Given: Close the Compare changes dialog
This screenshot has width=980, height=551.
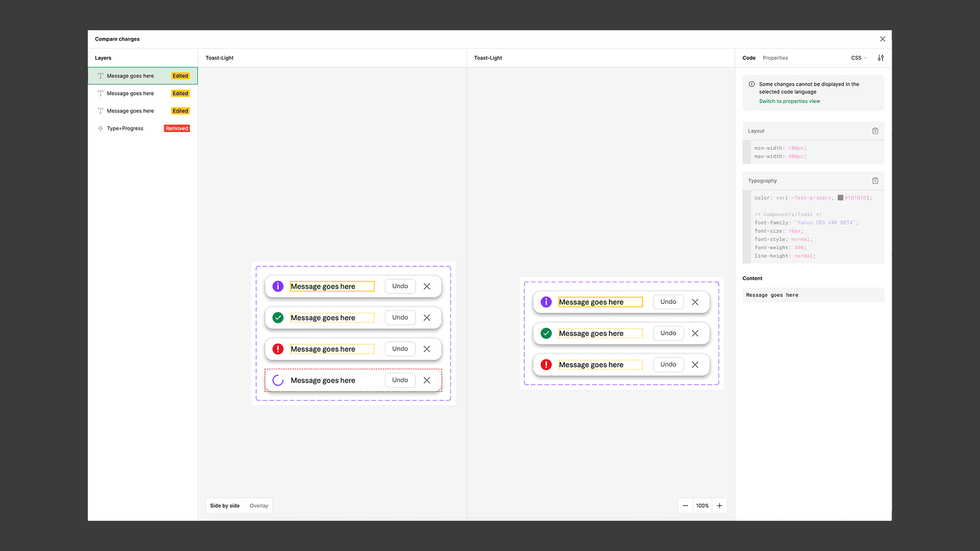Looking at the screenshot, I should coord(882,39).
